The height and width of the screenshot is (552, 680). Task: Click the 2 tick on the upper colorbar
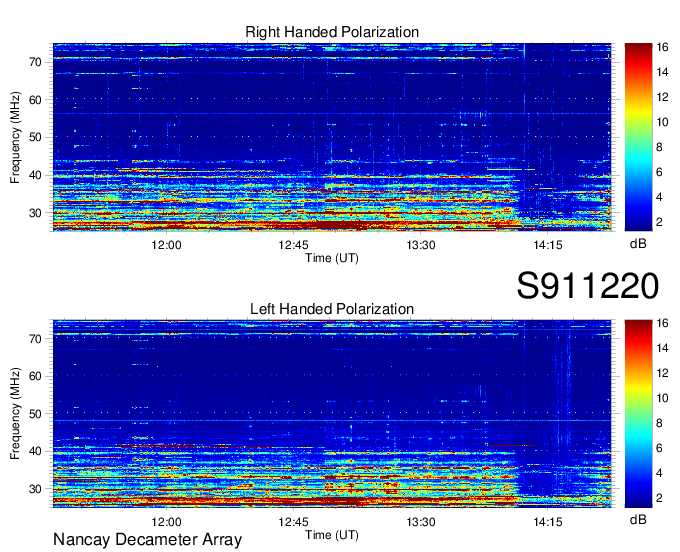(x=660, y=222)
